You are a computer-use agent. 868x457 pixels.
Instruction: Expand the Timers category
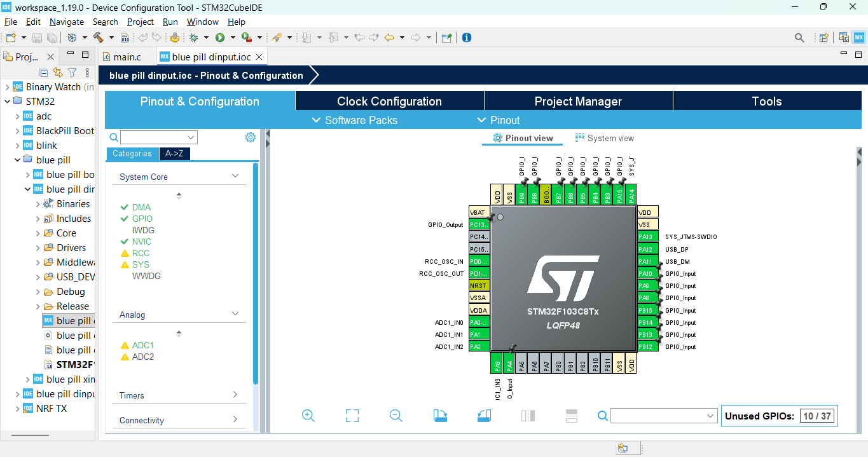pos(235,395)
